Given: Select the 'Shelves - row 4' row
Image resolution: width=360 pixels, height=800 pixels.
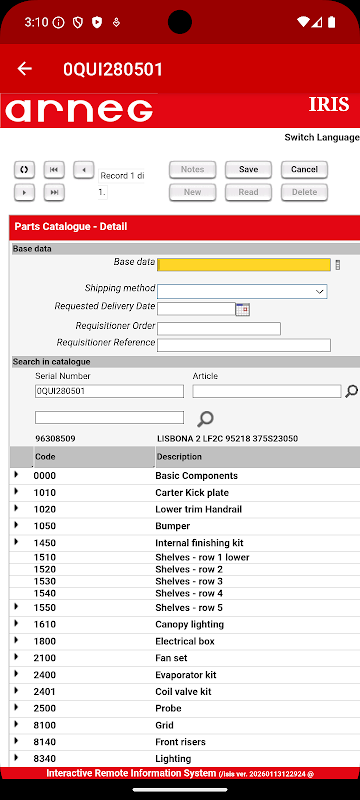Looking at the screenshot, I should tap(185, 593).
